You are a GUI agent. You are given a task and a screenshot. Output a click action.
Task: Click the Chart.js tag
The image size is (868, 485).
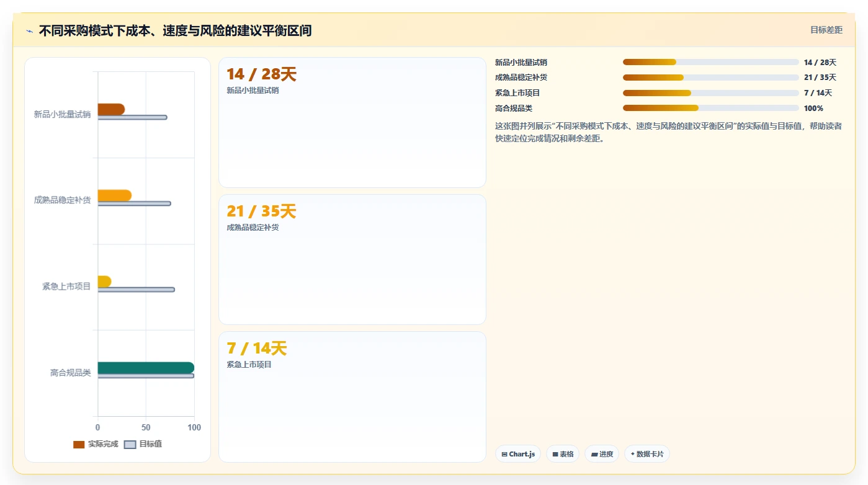[x=518, y=454]
